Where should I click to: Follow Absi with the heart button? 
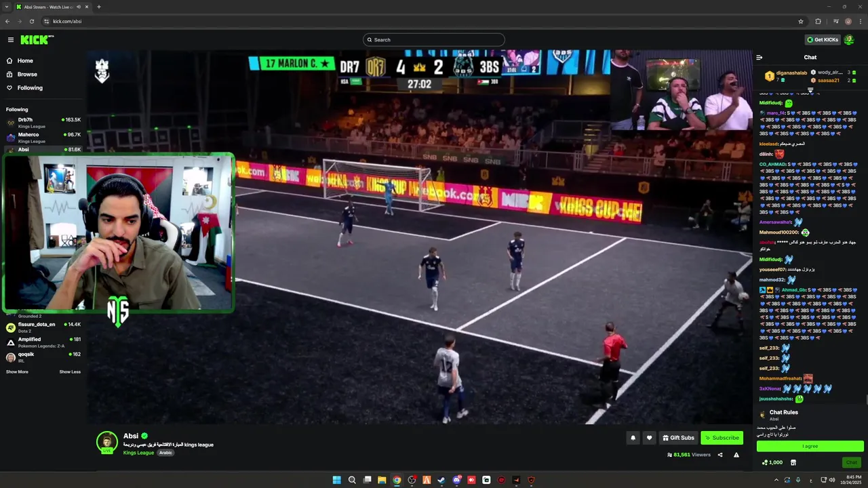(x=649, y=438)
